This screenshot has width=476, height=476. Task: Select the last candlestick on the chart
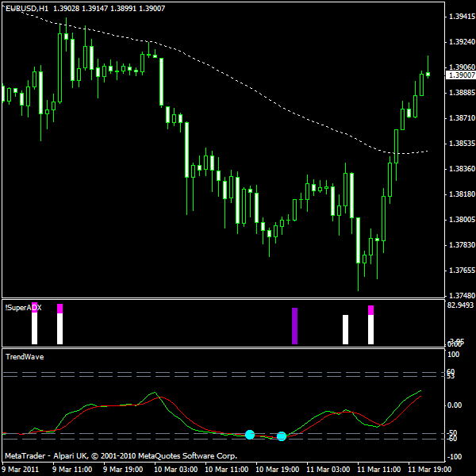[428, 74]
